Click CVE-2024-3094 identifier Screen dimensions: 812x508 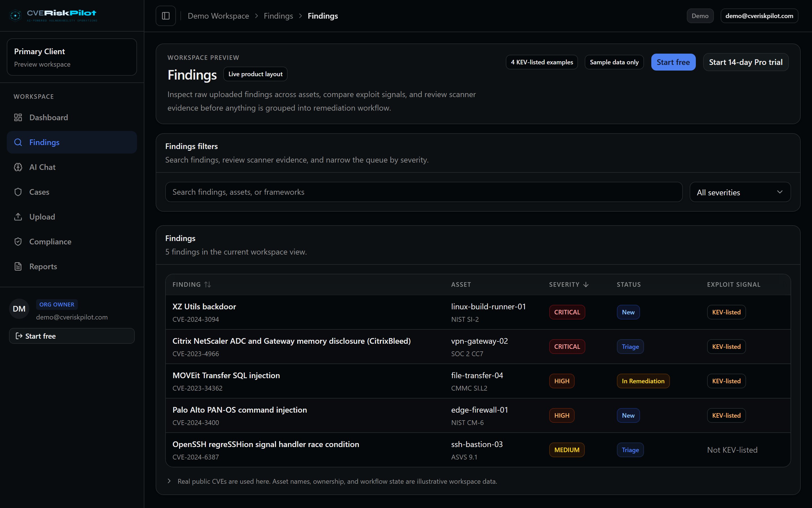tap(196, 319)
